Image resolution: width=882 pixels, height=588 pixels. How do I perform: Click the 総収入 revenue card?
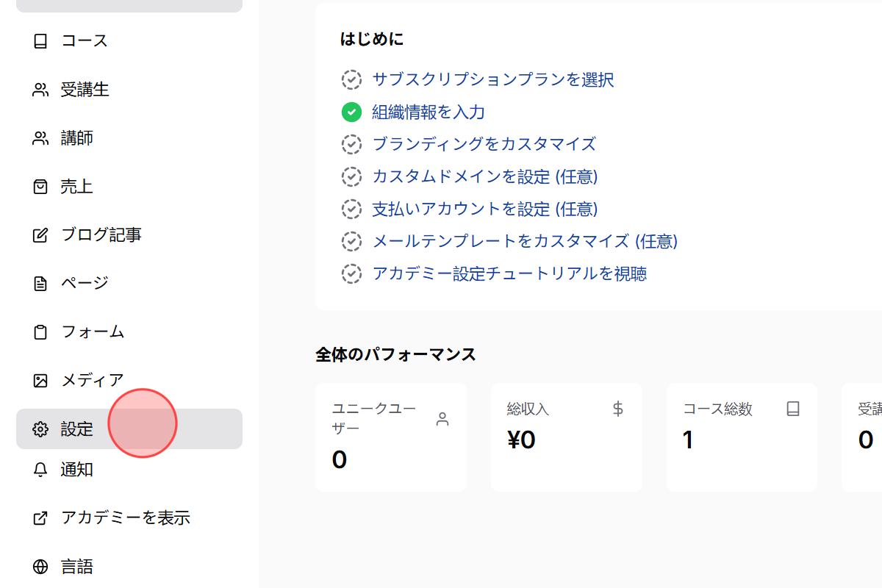coord(566,437)
